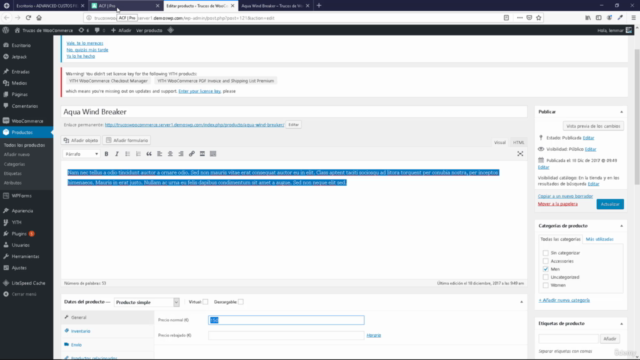Focus the product tags input field

coord(569,339)
